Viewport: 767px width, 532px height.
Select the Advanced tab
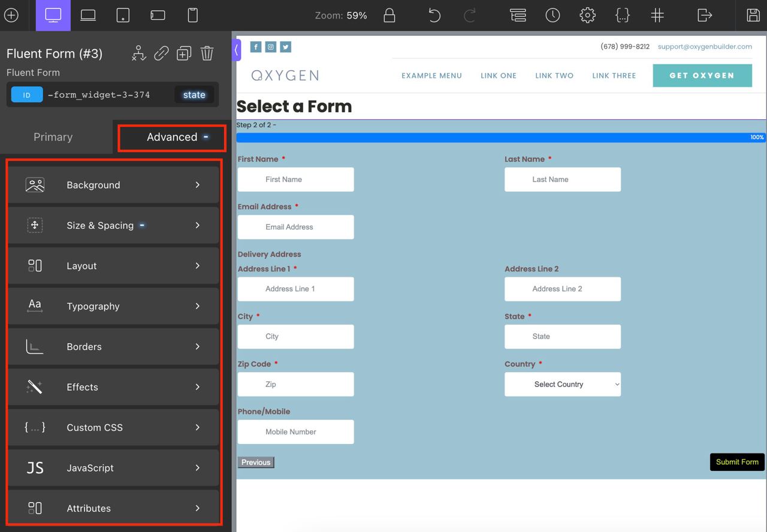point(171,137)
